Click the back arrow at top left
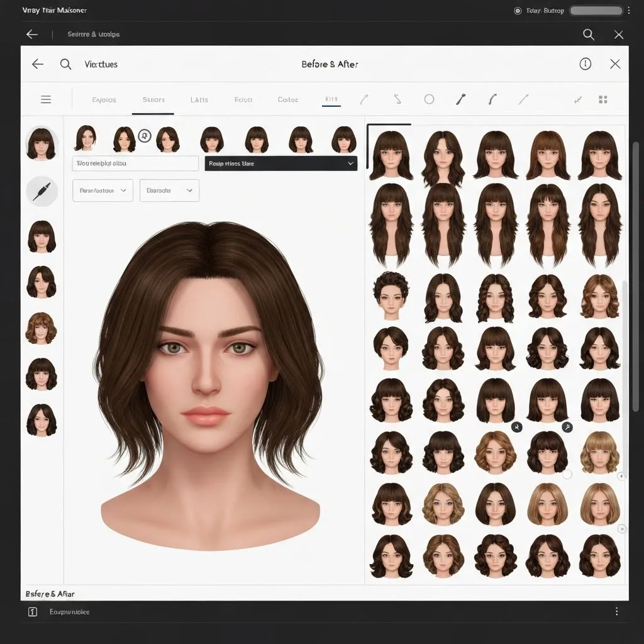Image resolution: width=644 pixels, height=644 pixels. pos(37,64)
